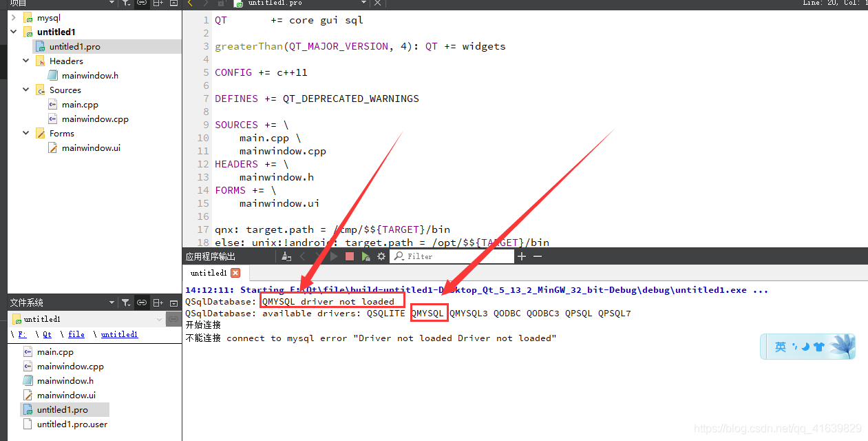Select the Forms folder label
868x441 pixels.
(x=61, y=133)
